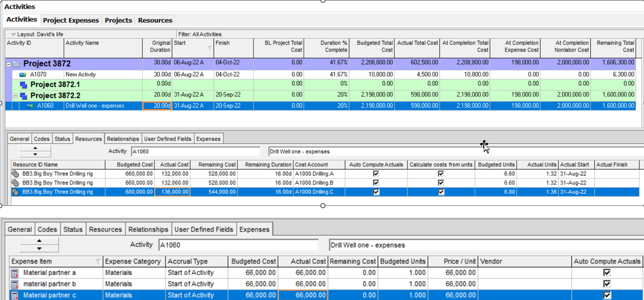
Task: Collapse the Project 3872.2 WBS node
Action: [x=15, y=96]
